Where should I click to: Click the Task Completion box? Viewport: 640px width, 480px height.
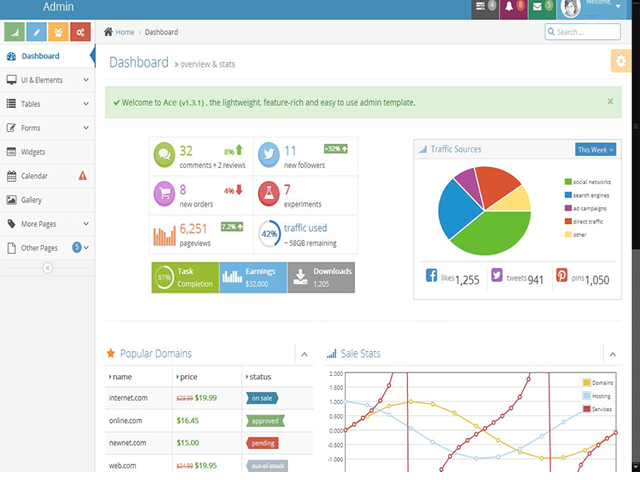point(185,278)
